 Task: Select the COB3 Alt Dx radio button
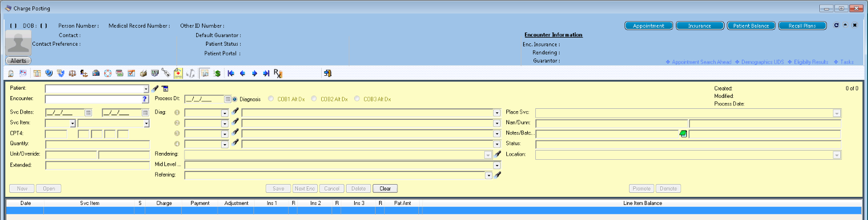(357, 99)
